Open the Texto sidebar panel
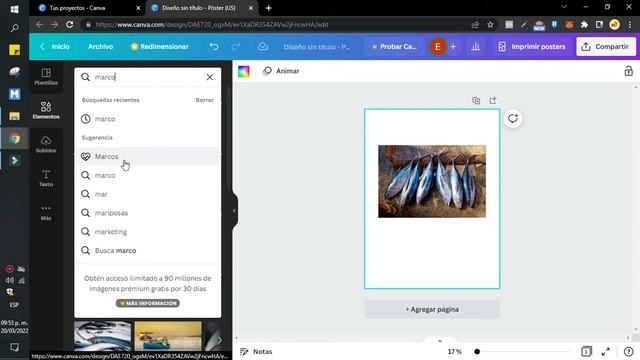Screen dimensions: 640x360 [x=46, y=178]
